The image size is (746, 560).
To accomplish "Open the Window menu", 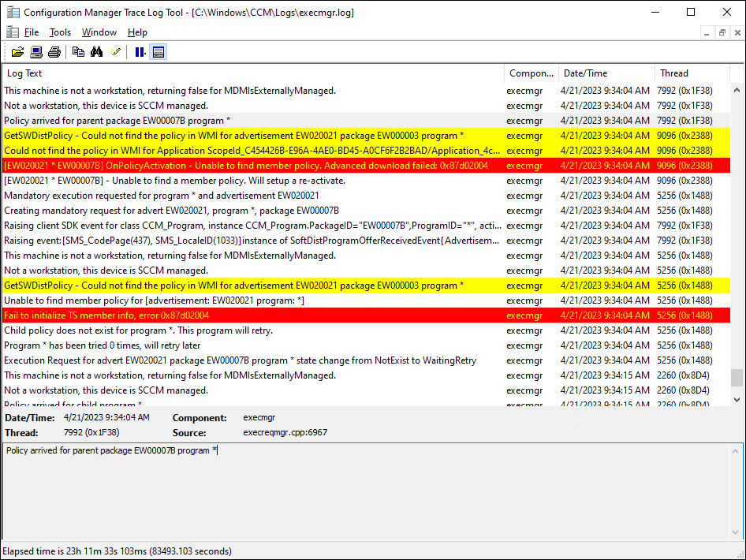I will (x=99, y=32).
